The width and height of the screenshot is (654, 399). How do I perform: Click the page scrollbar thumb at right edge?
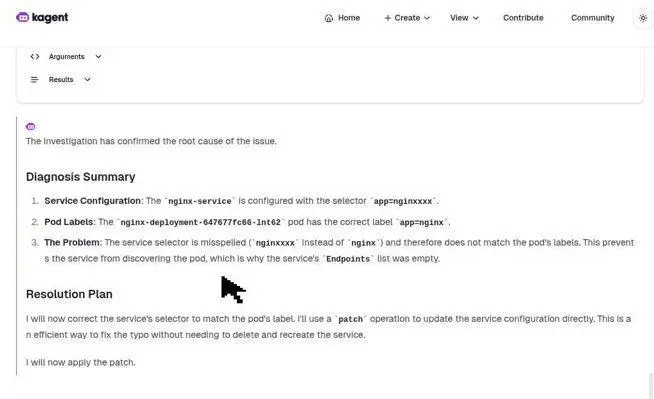pyautogui.click(x=651, y=386)
